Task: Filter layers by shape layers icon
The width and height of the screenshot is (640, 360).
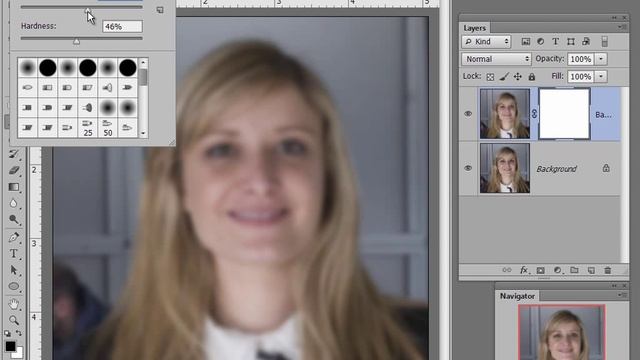Action: tap(571, 42)
